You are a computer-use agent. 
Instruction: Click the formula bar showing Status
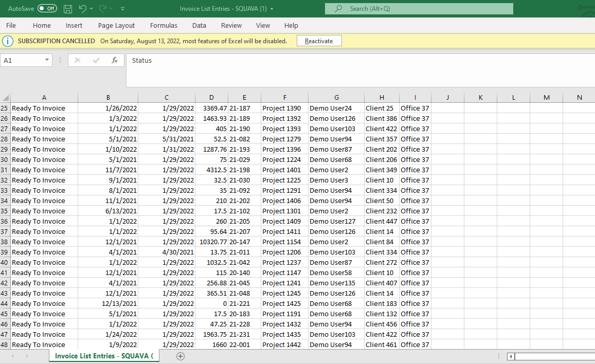(360, 70)
